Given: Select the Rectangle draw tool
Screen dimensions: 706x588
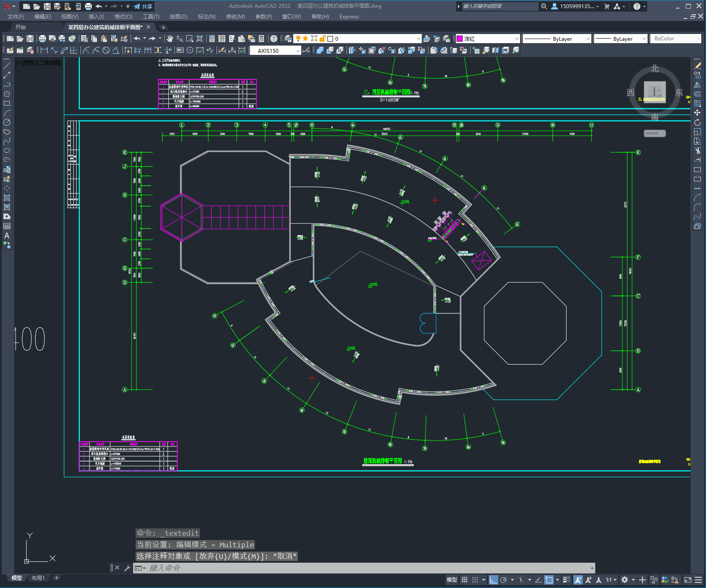Looking at the screenshot, I should tap(7, 103).
